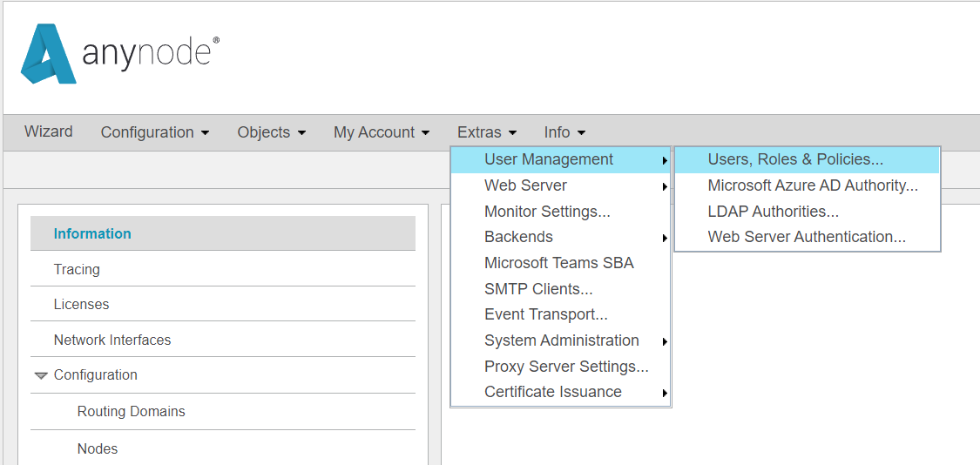Select User Management in Extras menu
980x465 pixels.
561,160
